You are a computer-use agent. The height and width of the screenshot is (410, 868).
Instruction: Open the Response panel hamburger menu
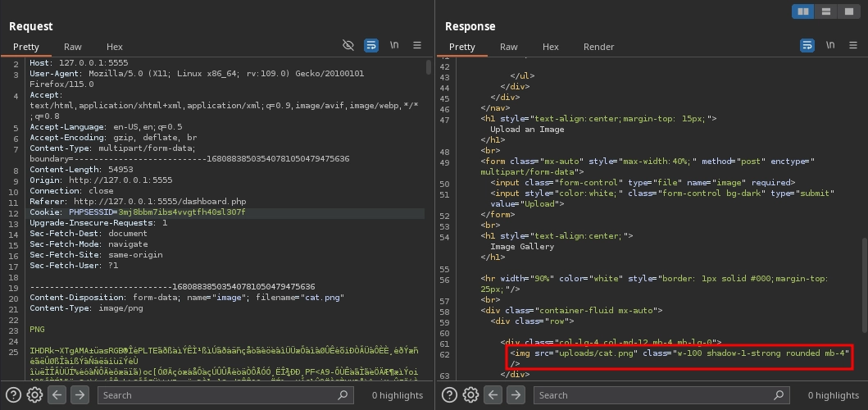[x=853, y=45]
